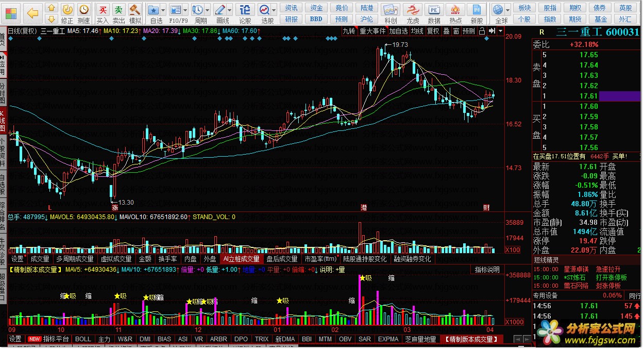Toggle 均线 moving average display

point(417,31)
